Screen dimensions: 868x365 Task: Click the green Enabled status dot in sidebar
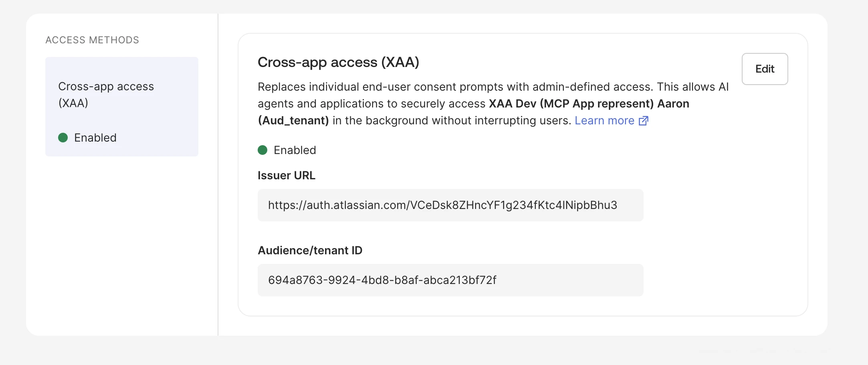coord(63,138)
